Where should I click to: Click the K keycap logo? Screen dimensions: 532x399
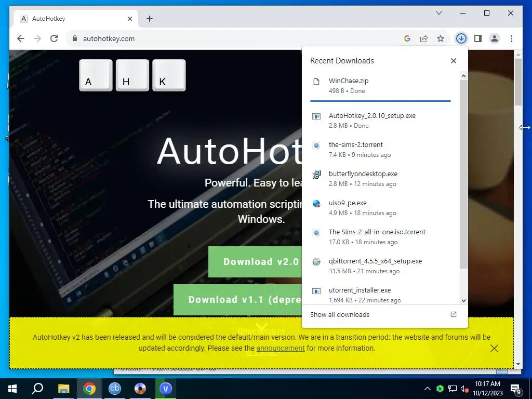click(169, 75)
